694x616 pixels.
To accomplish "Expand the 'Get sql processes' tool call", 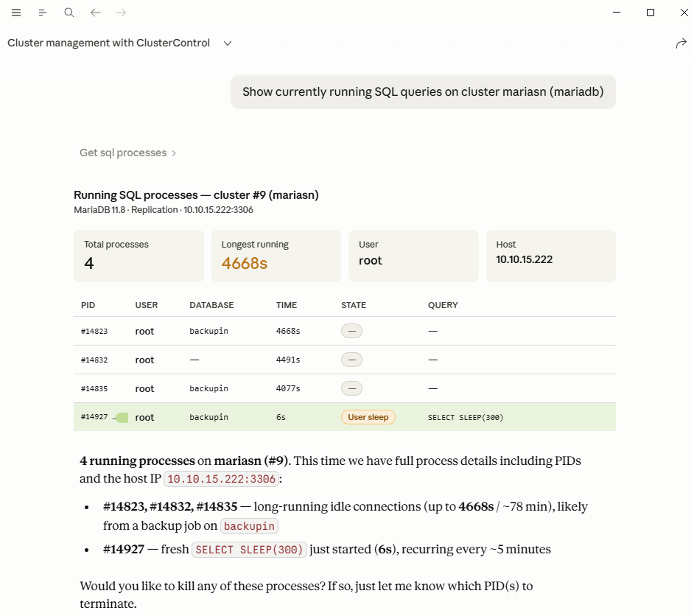I will (128, 153).
